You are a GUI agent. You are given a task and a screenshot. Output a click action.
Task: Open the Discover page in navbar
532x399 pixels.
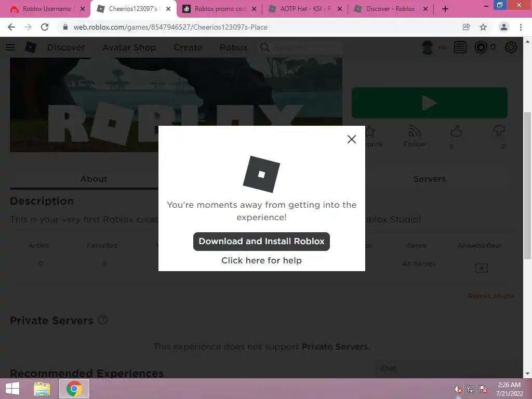[66, 47]
